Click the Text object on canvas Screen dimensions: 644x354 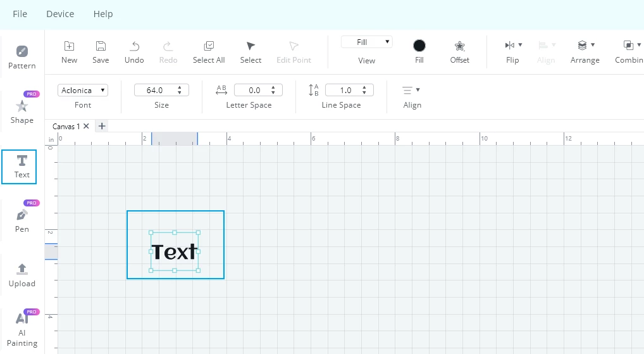pyautogui.click(x=175, y=251)
